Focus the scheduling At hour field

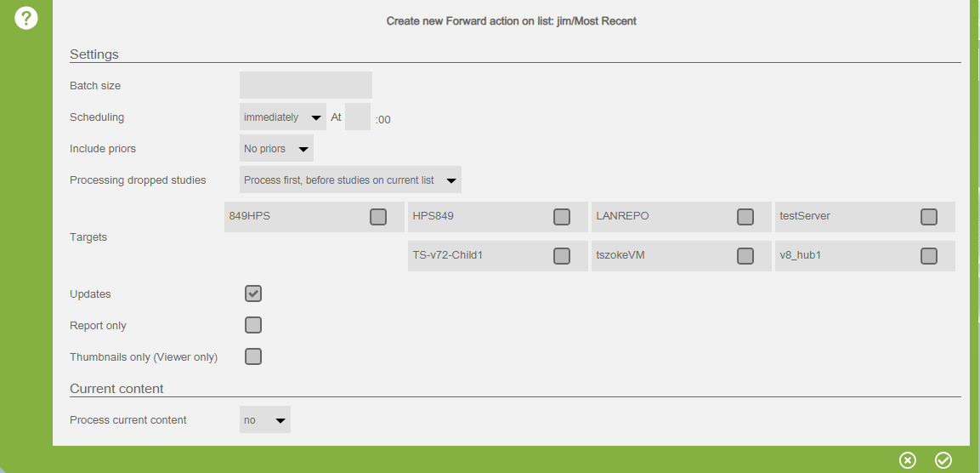[x=358, y=117]
